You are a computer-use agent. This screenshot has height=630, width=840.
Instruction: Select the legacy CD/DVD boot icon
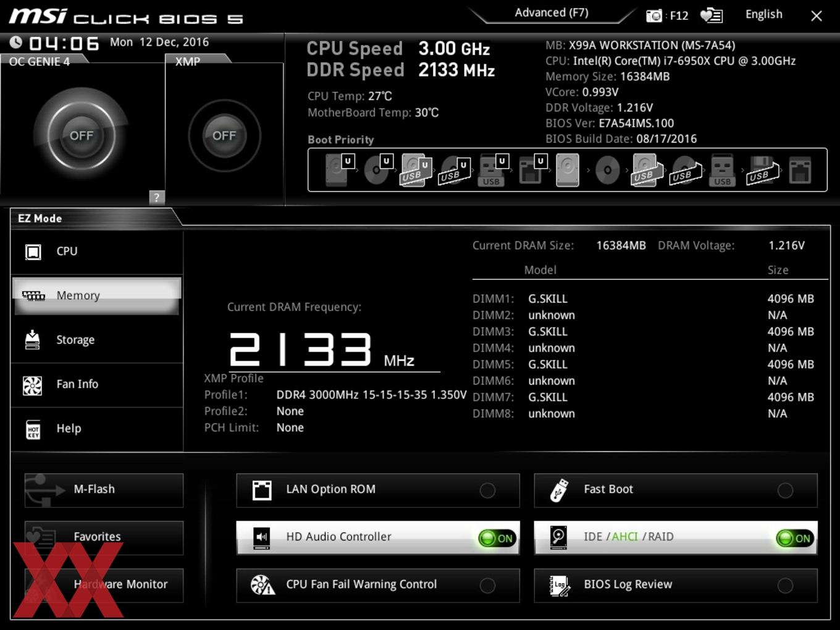[x=607, y=170]
